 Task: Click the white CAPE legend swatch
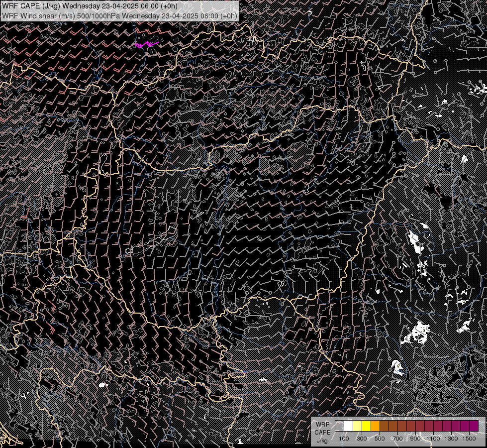(x=349, y=426)
